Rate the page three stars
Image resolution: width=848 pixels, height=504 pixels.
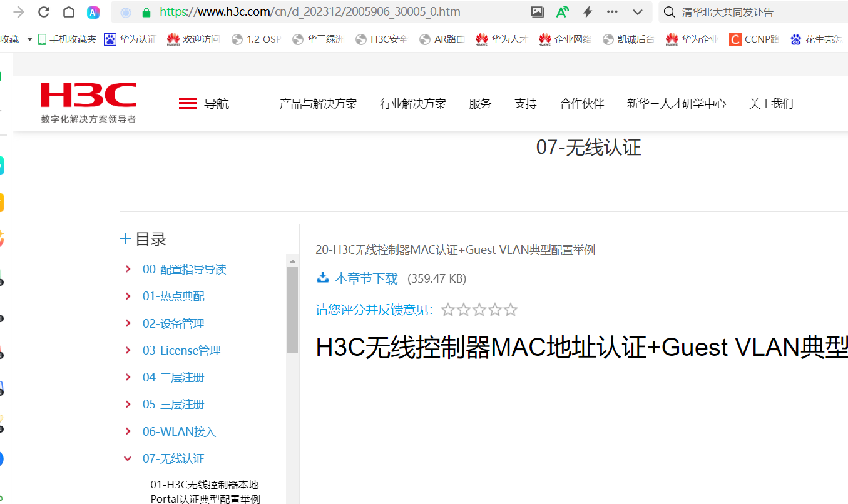(x=479, y=310)
